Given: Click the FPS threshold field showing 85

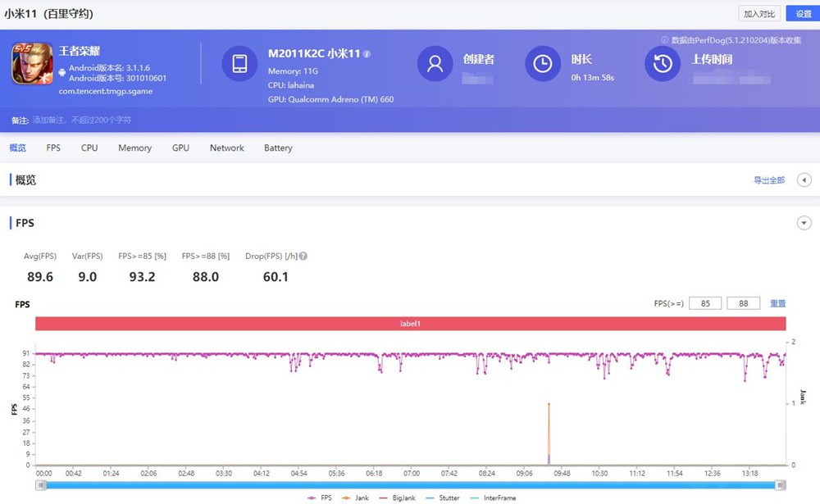Looking at the screenshot, I should pos(705,303).
